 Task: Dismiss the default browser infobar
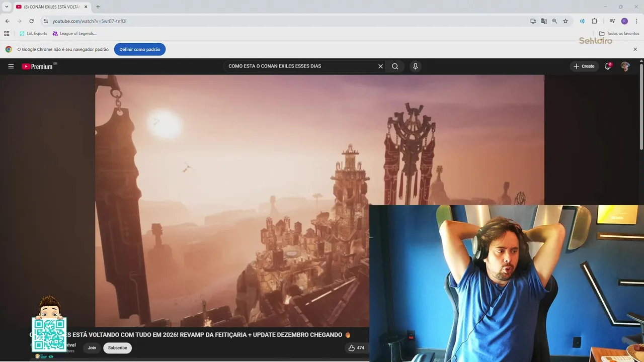tap(635, 49)
